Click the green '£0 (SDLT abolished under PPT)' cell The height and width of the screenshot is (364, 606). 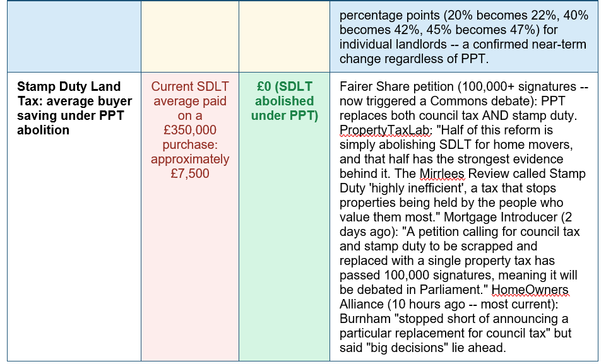point(285,216)
